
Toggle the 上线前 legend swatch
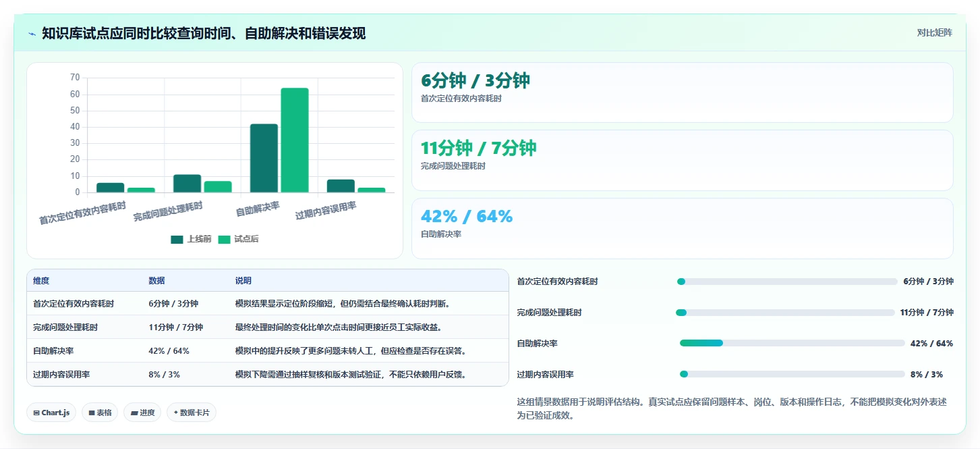[x=177, y=239]
